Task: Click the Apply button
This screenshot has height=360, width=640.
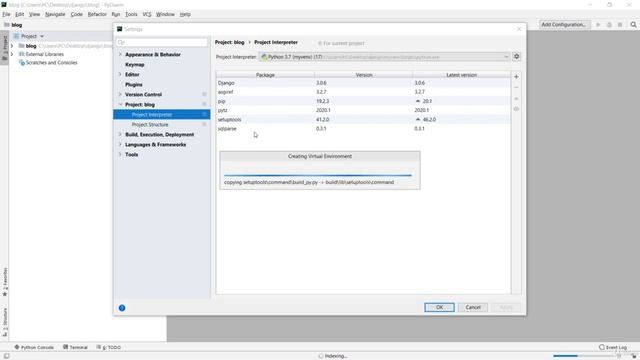Action: [506, 307]
